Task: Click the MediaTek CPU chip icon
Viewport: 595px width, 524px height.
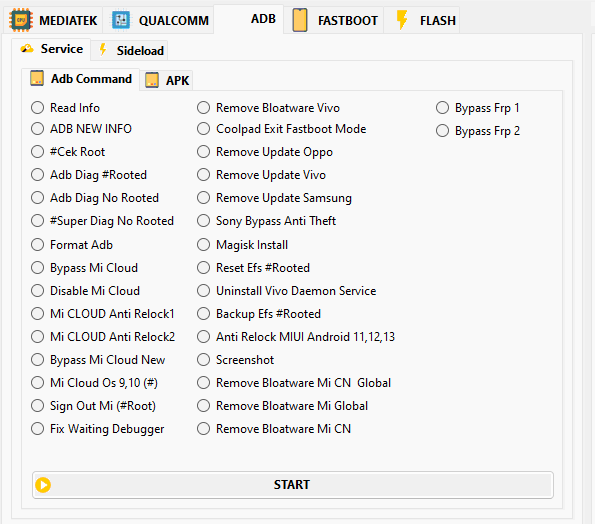Action: pos(20,20)
